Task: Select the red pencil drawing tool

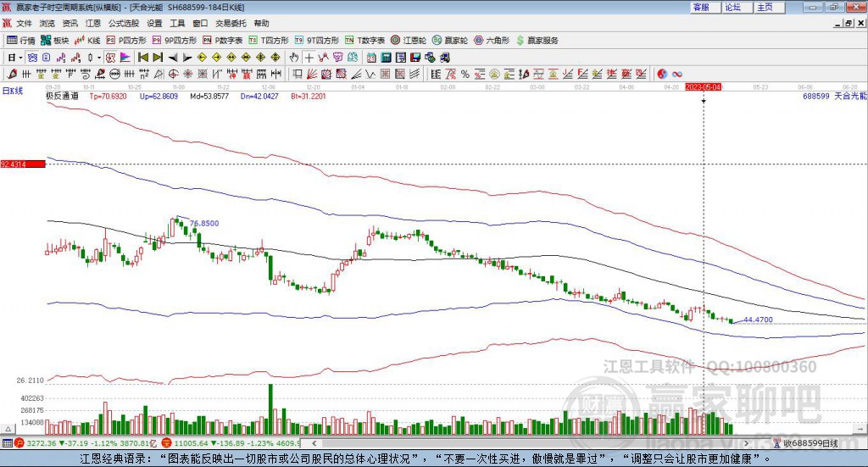Action: point(12,74)
